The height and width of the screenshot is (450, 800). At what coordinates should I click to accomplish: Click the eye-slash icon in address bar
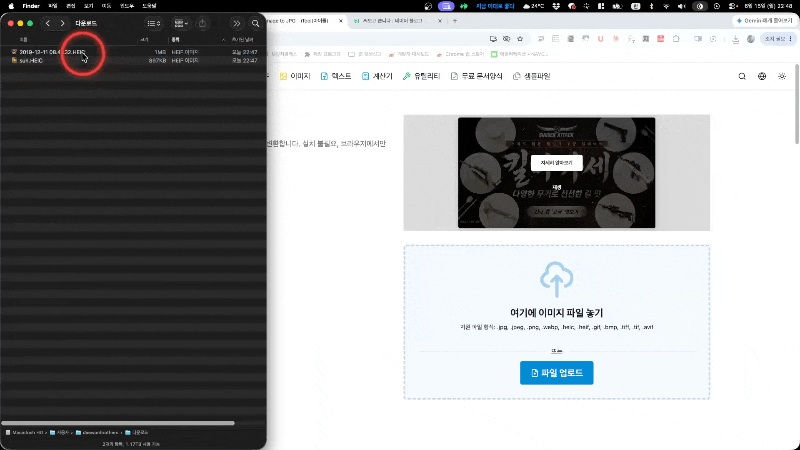pos(506,39)
